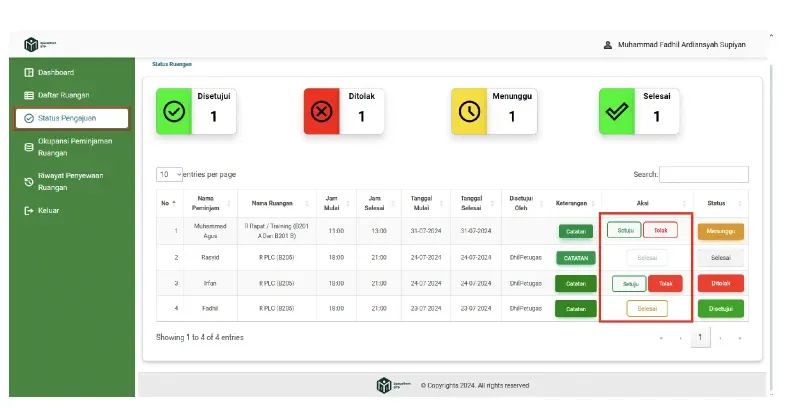The image size is (794, 408).
Task: Click the 31-07-2024 Tanggal Mulai cell
Action: (x=426, y=231)
